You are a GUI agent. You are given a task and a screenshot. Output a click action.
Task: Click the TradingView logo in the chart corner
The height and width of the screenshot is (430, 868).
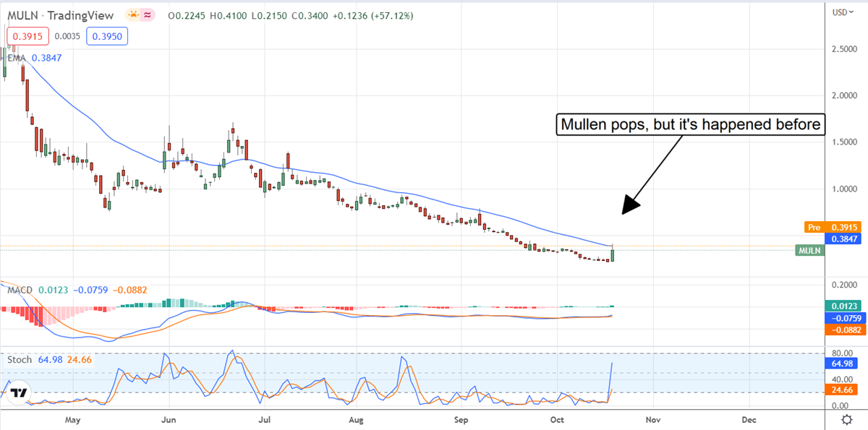(x=18, y=392)
